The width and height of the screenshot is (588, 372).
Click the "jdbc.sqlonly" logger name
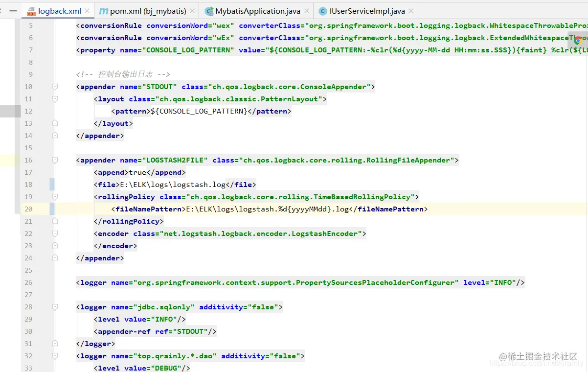click(164, 307)
